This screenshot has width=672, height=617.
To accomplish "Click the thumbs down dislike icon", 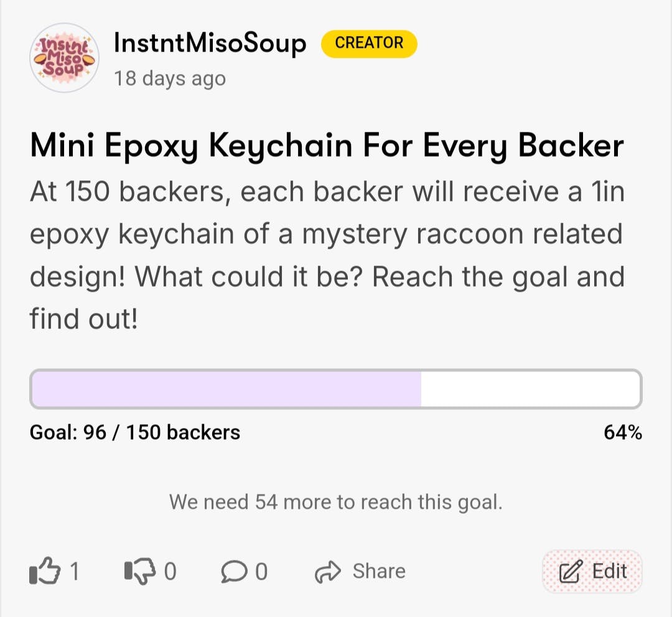I will coord(139,572).
